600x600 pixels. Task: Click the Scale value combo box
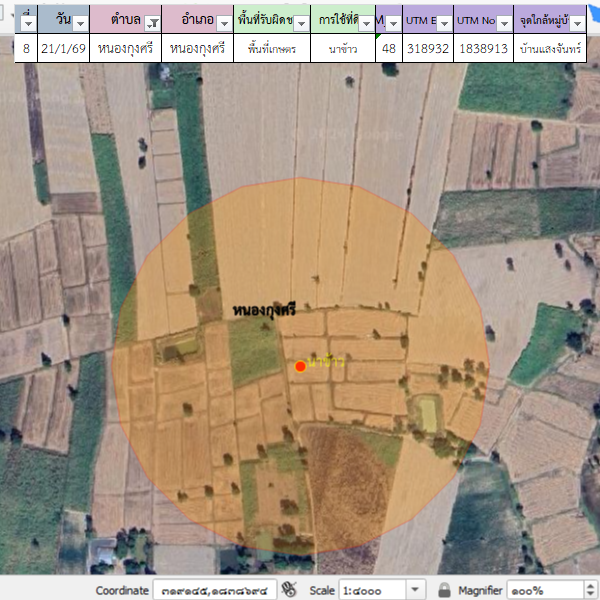click(x=372, y=590)
